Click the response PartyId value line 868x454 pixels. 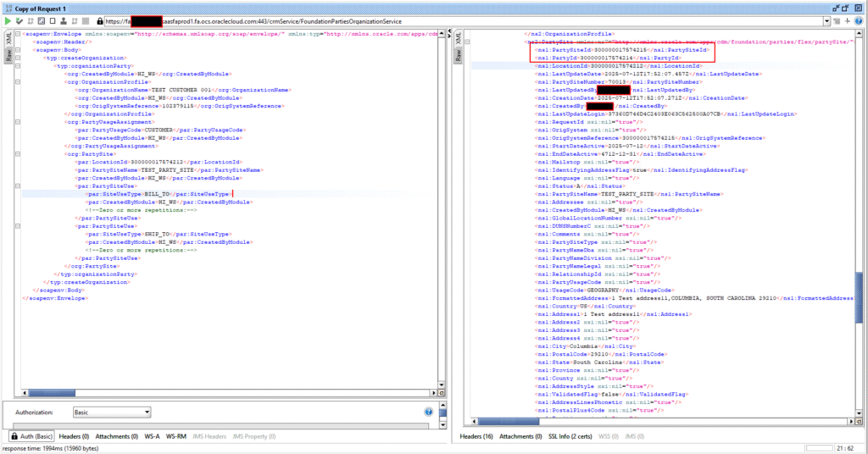click(609, 58)
